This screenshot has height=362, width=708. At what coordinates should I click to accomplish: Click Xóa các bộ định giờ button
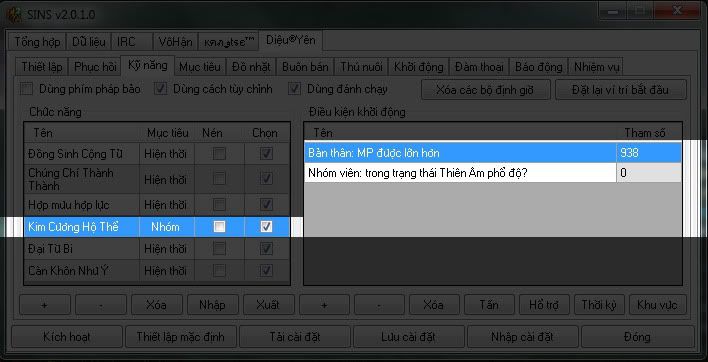point(486,89)
